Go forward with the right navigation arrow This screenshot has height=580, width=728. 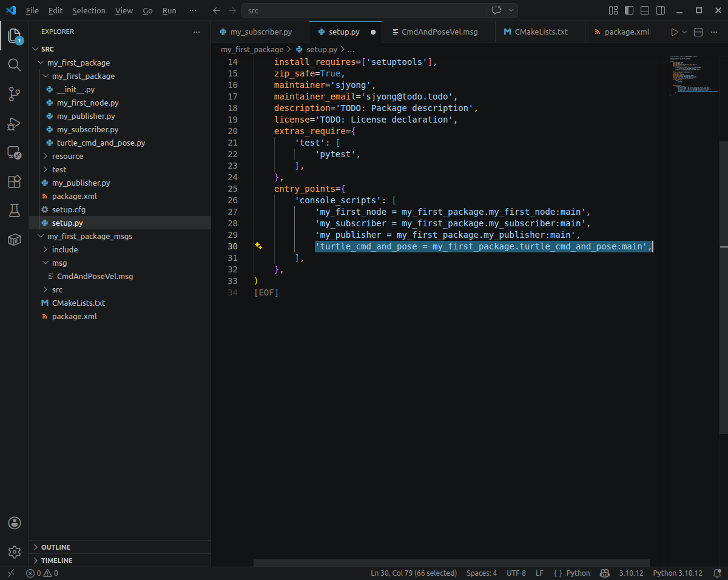point(232,11)
